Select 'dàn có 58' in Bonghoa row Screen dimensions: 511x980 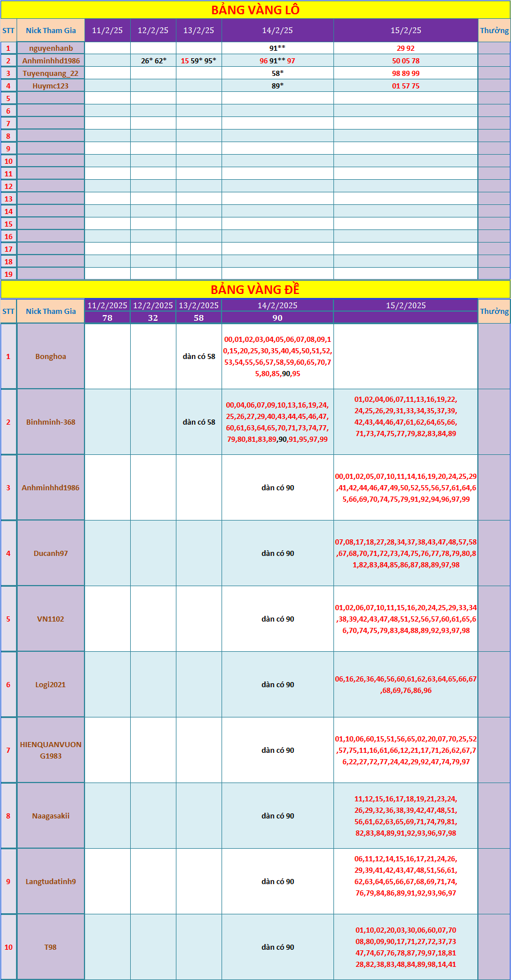pyautogui.click(x=199, y=356)
